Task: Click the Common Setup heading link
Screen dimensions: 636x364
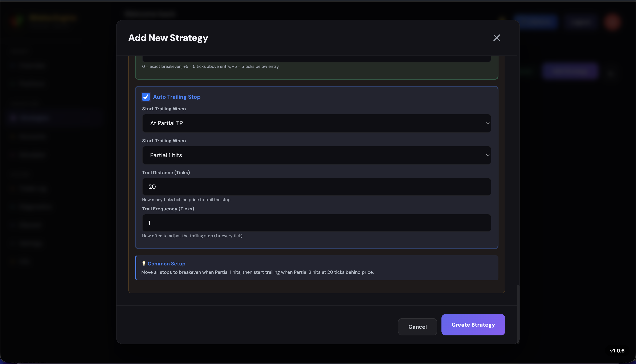Action: [x=166, y=264]
